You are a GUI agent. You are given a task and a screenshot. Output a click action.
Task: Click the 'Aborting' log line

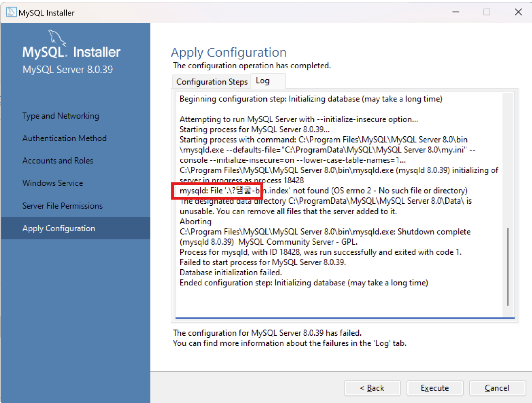click(196, 222)
